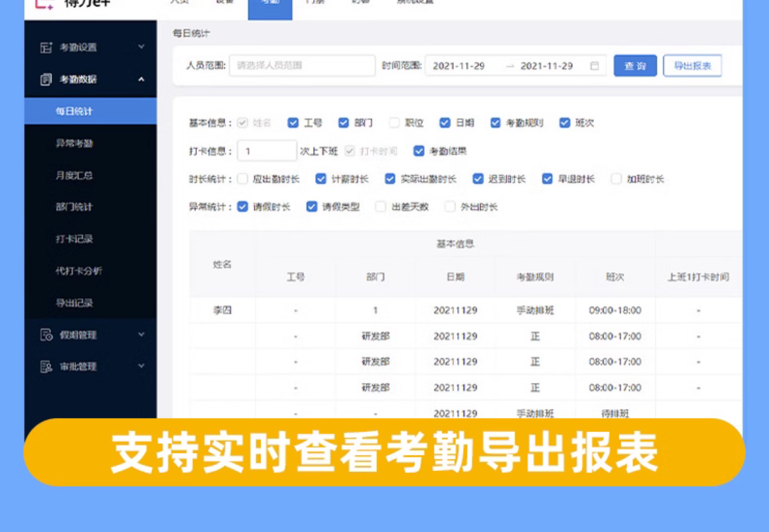This screenshot has width=769, height=532.
Task: Open the date range calendar icon
Action: click(x=594, y=66)
